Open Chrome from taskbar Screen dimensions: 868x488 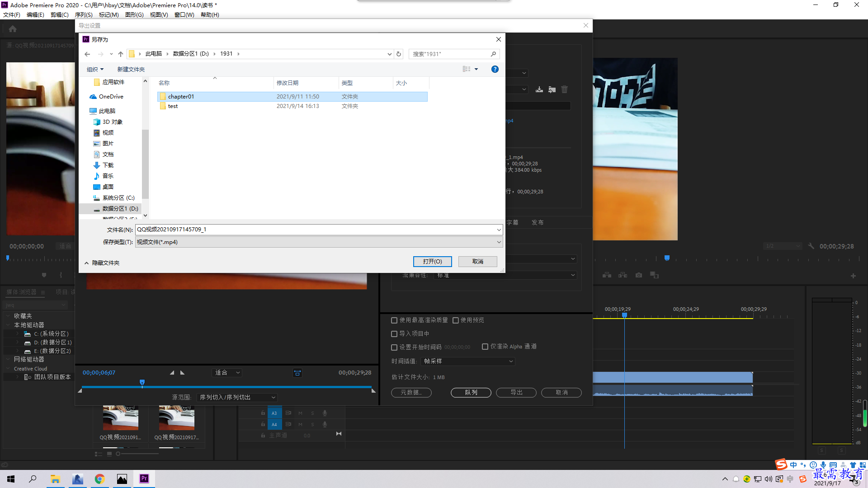(100, 479)
